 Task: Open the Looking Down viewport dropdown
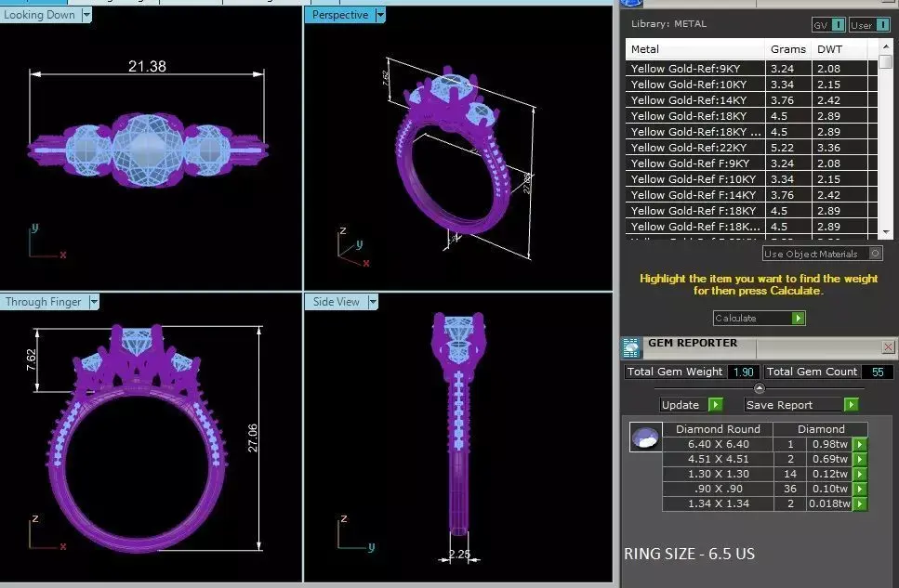tap(86, 15)
